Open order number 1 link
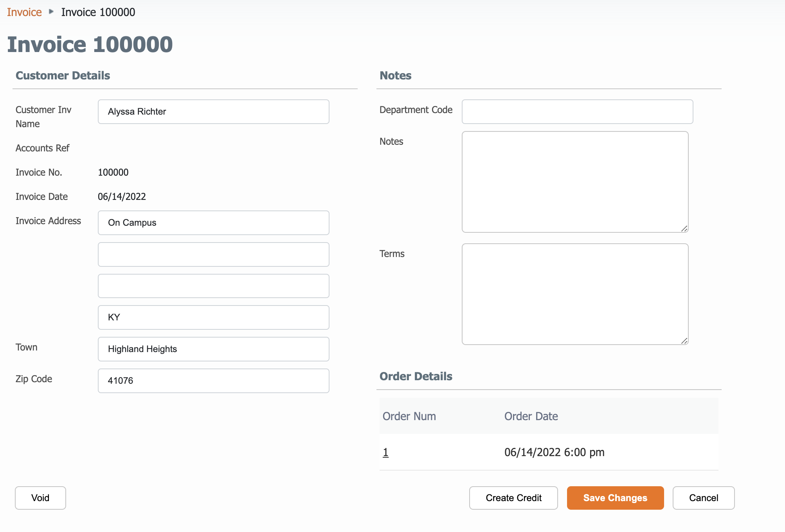 (385, 452)
